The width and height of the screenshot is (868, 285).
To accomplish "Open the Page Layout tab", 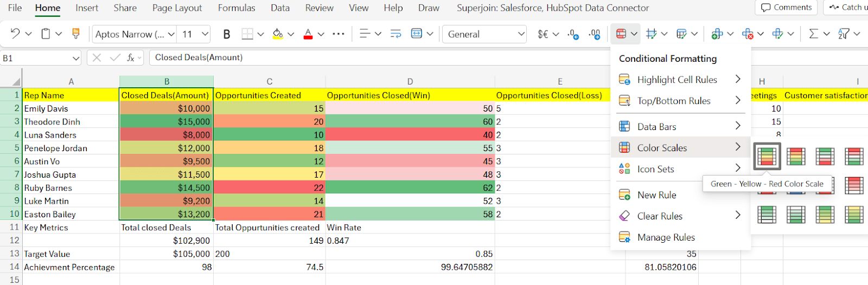I will coord(177,8).
